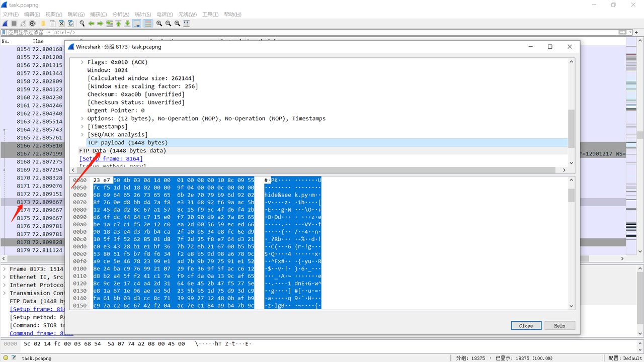Close this capture file icon
Image resolution: width=644 pixels, height=362 pixels.
[x=61, y=24]
